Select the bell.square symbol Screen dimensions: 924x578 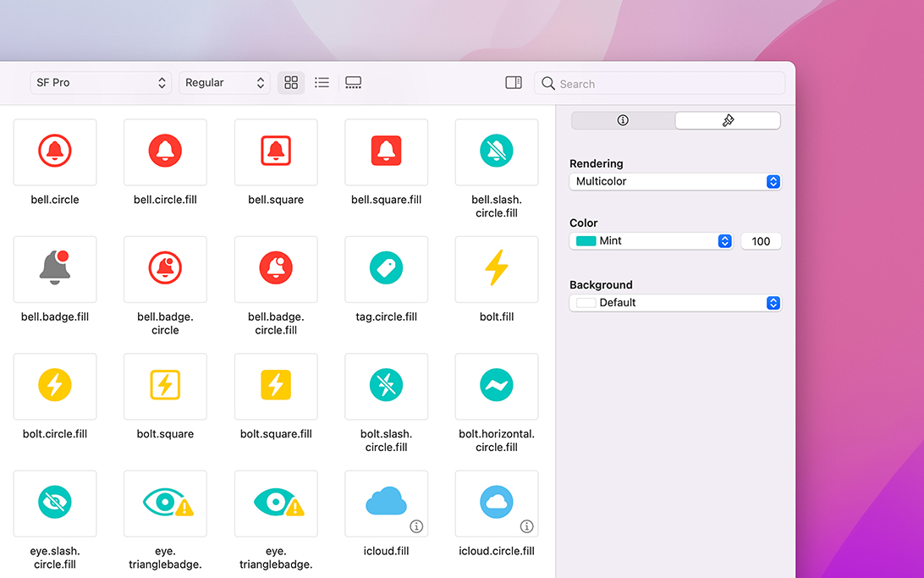[276, 152]
